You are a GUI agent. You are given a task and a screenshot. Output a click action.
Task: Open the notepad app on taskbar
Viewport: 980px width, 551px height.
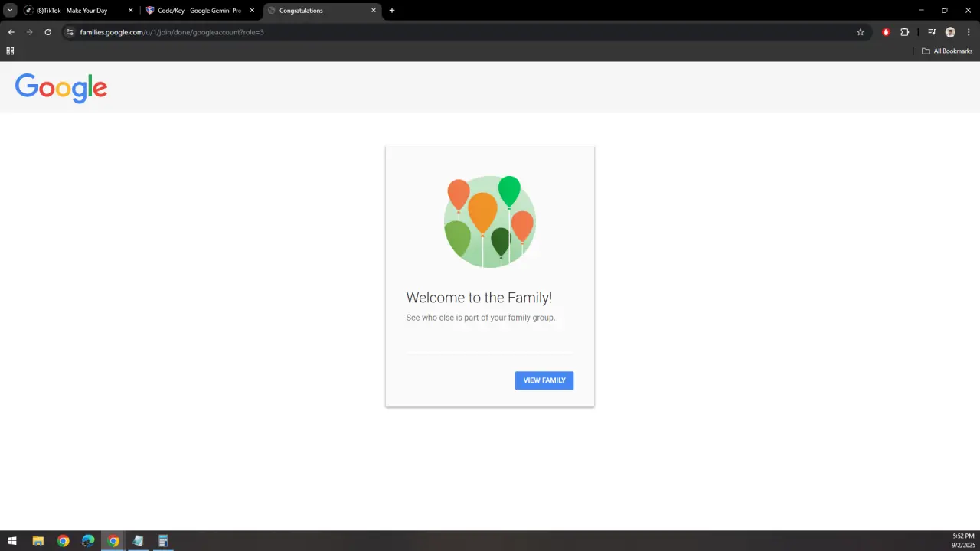pyautogui.click(x=138, y=541)
